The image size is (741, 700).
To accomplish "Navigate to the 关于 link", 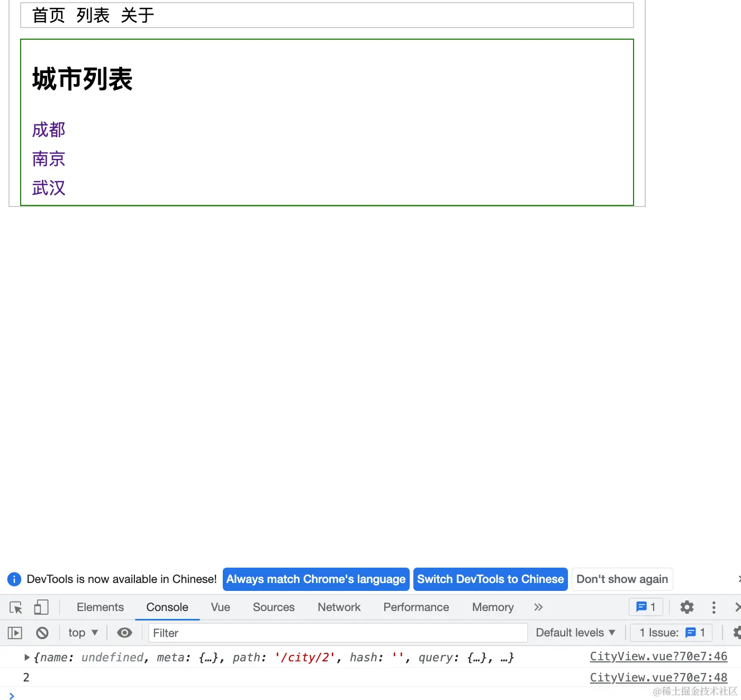I will [x=138, y=15].
